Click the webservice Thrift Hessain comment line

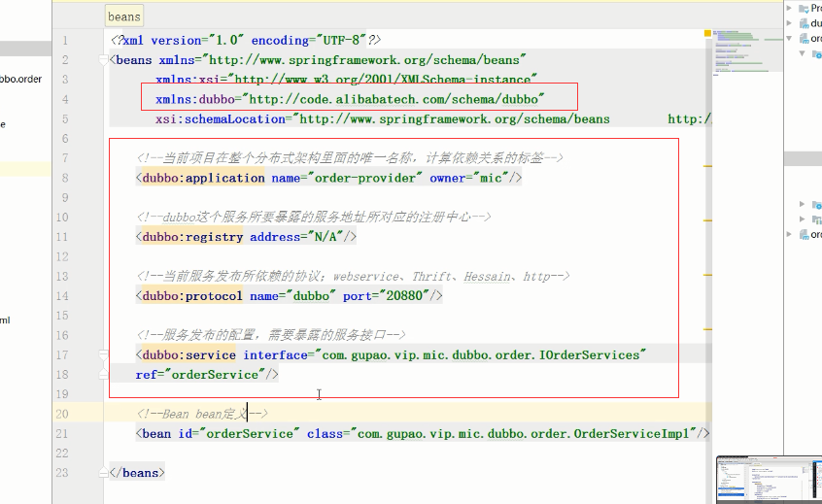(353, 276)
